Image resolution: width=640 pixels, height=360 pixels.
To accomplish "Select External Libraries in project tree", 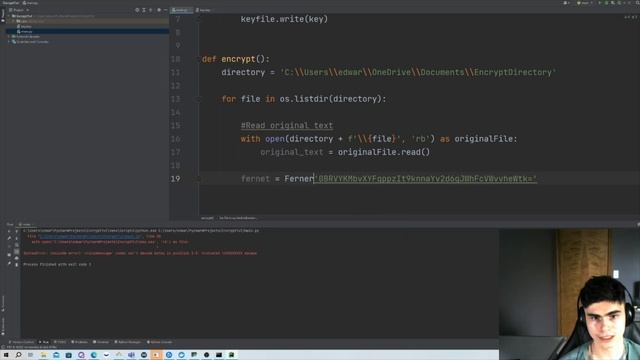I will point(26,36).
